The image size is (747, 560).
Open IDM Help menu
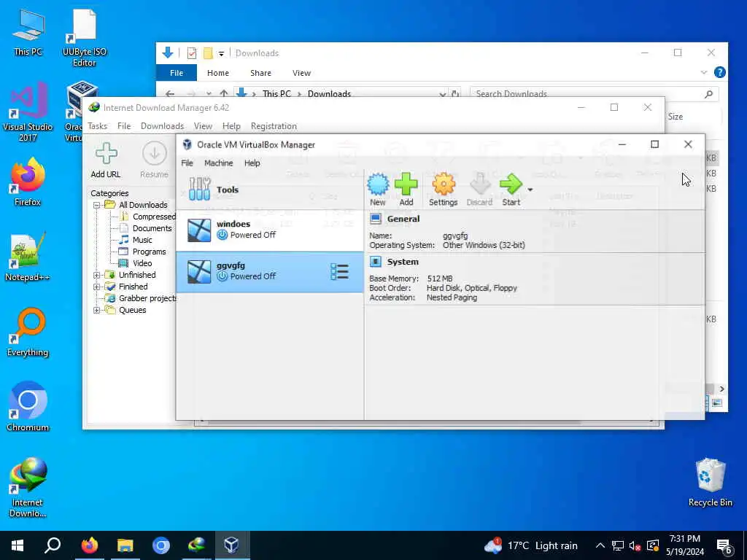231,126
